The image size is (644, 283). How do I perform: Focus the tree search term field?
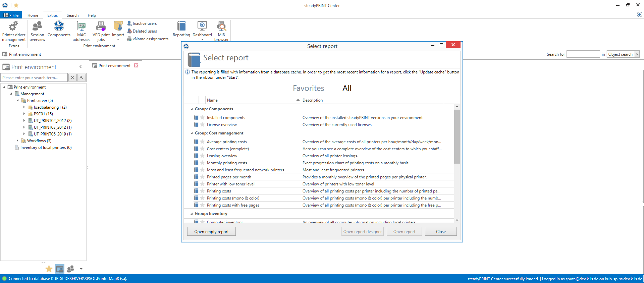coord(34,77)
